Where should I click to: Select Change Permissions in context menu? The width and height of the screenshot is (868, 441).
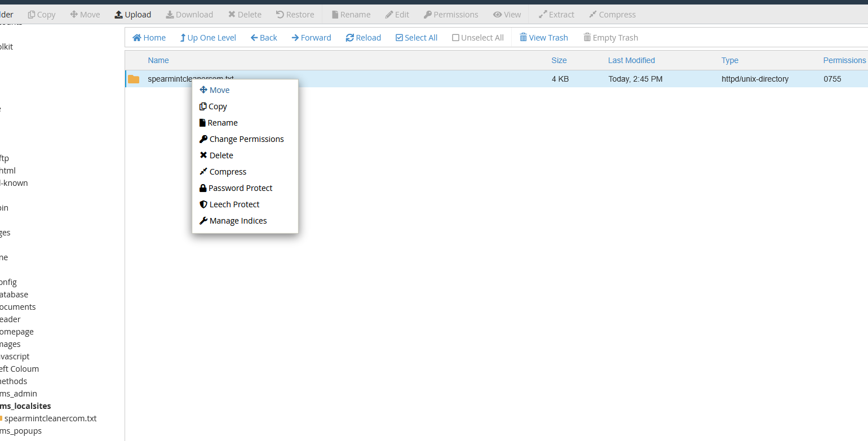(x=246, y=139)
